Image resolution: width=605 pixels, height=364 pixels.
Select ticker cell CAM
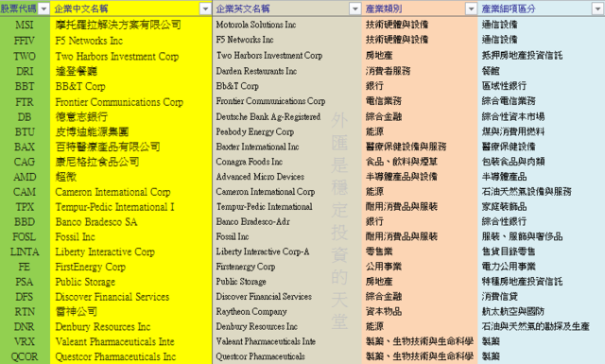point(25,192)
